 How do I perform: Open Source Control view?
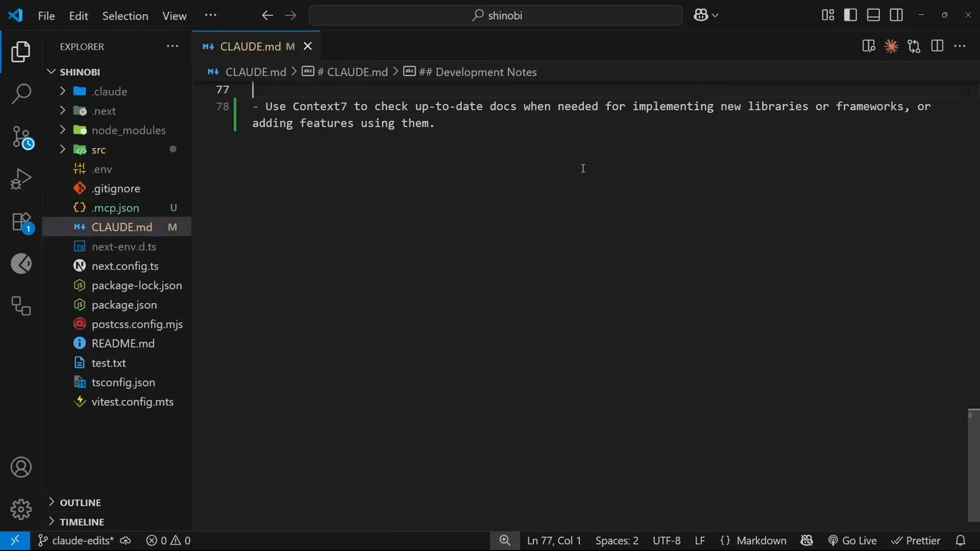[x=22, y=138]
